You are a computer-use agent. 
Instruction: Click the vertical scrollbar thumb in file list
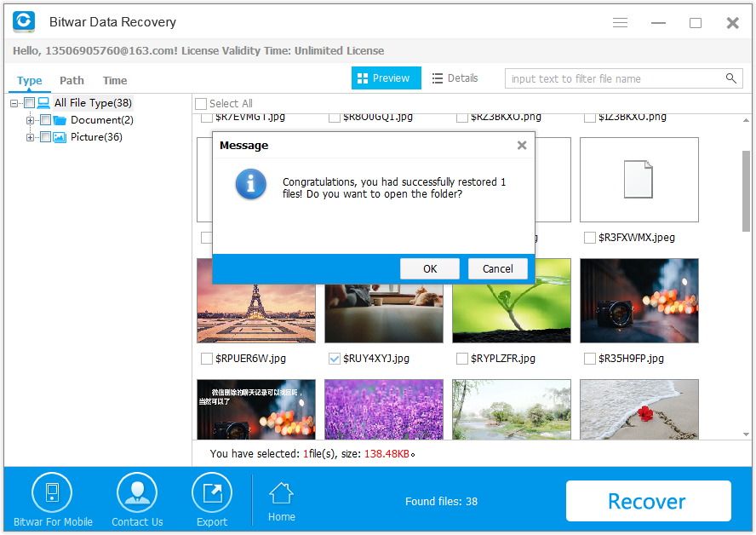tap(746, 191)
